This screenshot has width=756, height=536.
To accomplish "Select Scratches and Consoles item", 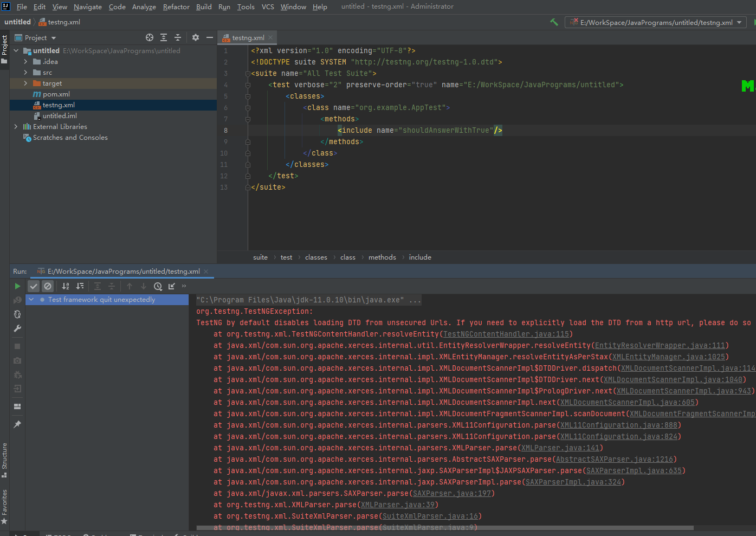I will (x=70, y=138).
